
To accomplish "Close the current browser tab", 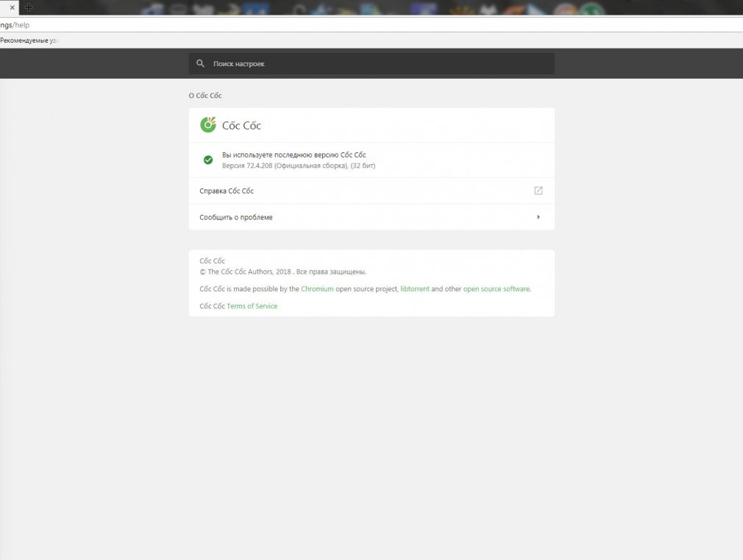I will coord(13,7).
